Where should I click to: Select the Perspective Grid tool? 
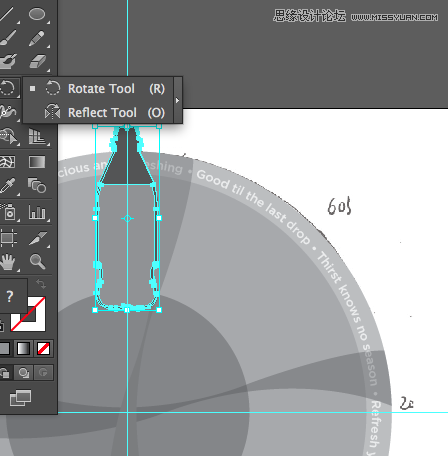pyautogui.click(x=37, y=136)
